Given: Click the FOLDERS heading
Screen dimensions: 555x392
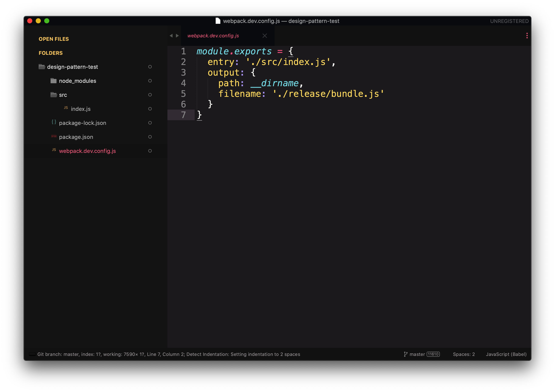Looking at the screenshot, I should pyautogui.click(x=51, y=53).
